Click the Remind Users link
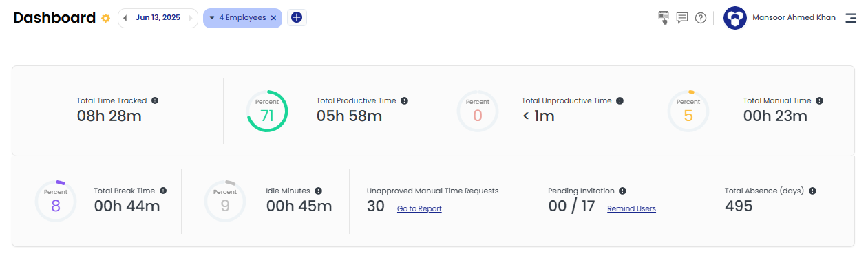Screen dimensions: 868x258 pos(631,208)
